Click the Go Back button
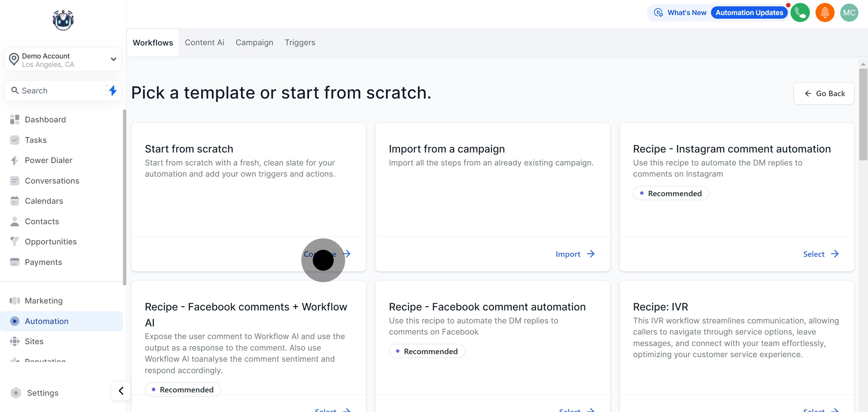 [x=823, y=93]
